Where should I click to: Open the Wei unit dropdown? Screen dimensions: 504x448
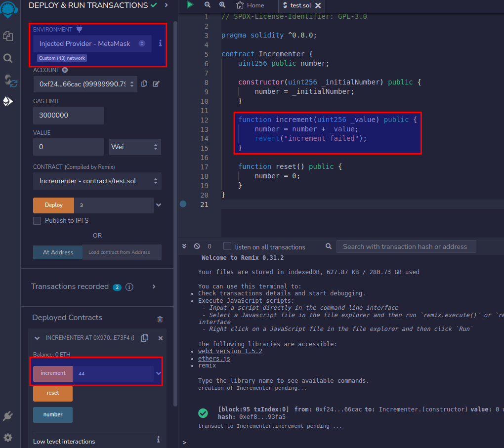point(135,147)
